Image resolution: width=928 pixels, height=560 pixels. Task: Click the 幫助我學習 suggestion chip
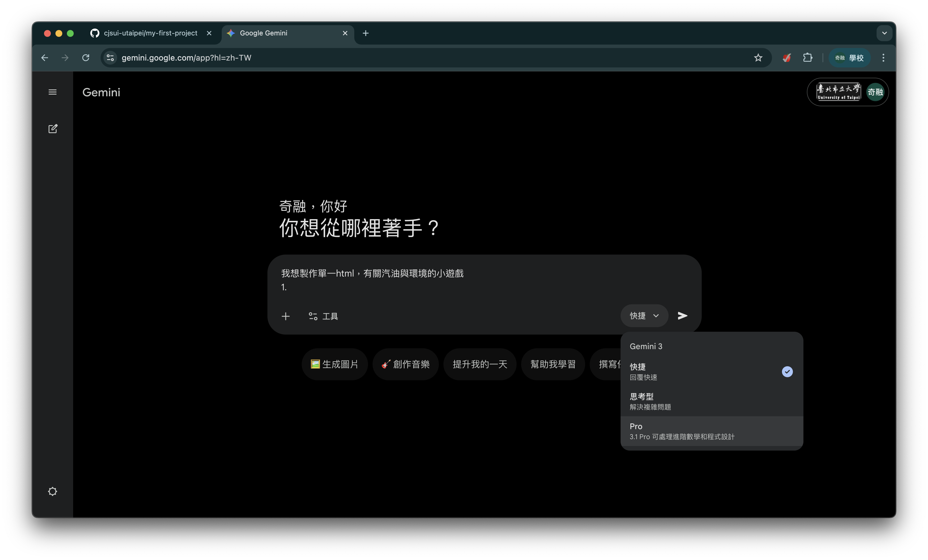click(x=553, y=364)
